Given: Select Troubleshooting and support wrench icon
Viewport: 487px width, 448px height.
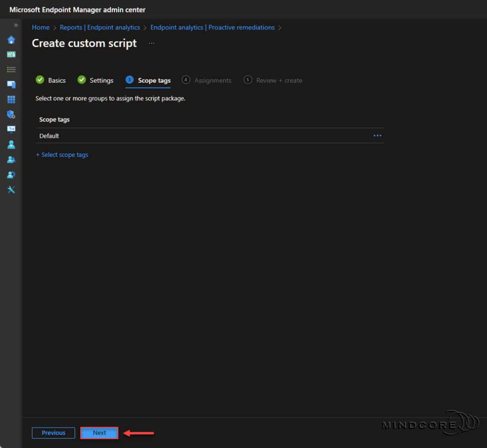Looking at the screenshot, I should pyautogui.click(x=11, y=189).
